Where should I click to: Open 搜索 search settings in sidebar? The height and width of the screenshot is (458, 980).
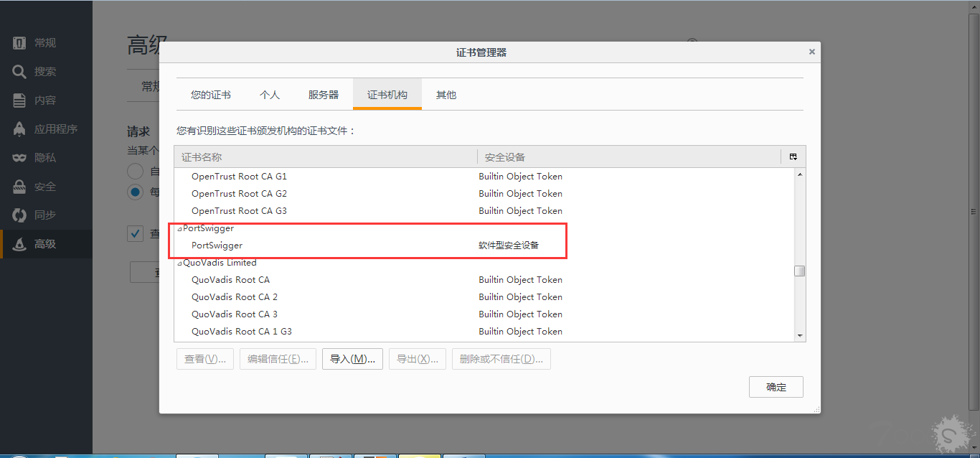click(x=46, y=72)
